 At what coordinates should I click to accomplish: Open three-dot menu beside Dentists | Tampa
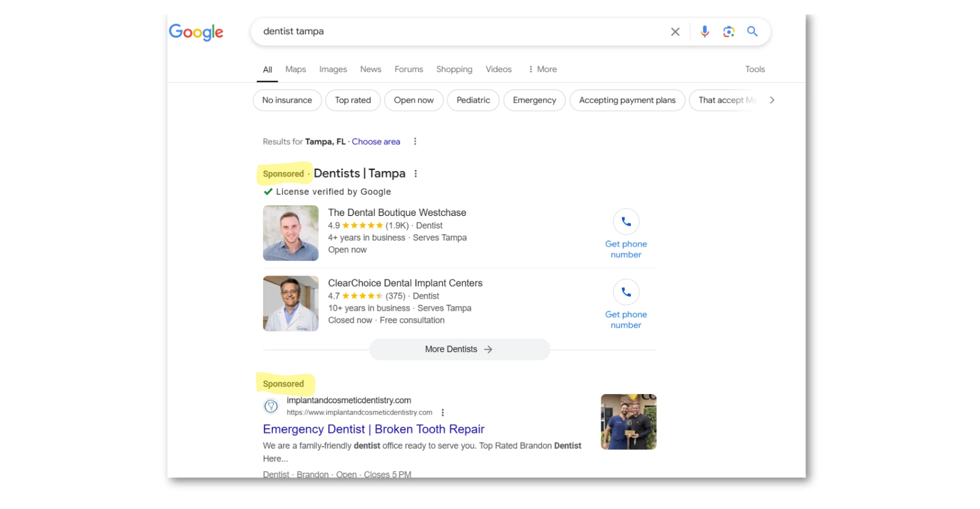(x=415, y=174)
